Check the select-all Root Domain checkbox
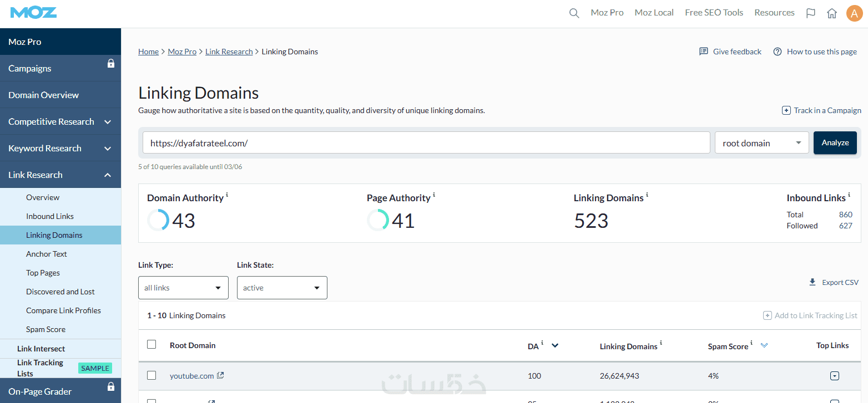Viewport: 868px width, 403px height. click(152, 345)
